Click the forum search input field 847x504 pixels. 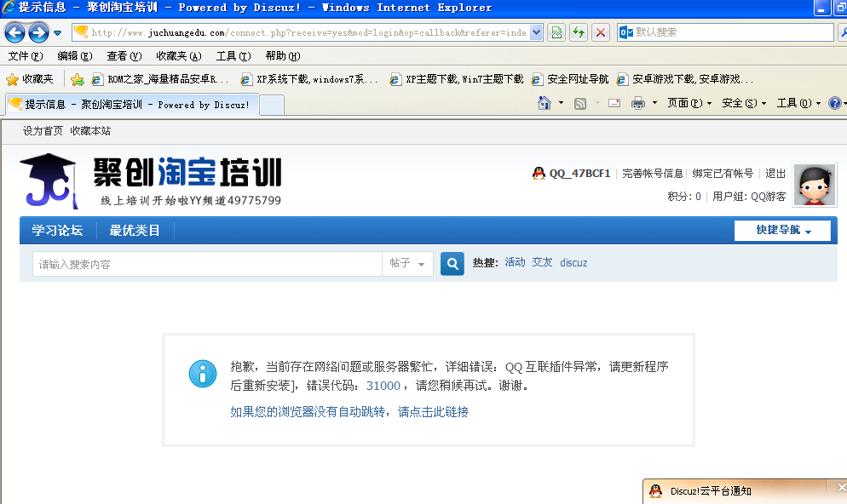click(206, 264)
